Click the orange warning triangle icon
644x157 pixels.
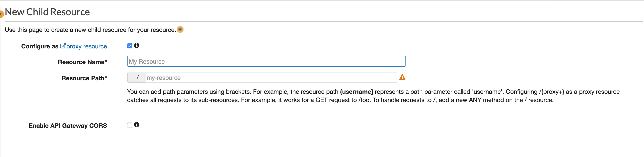[402, 77]
